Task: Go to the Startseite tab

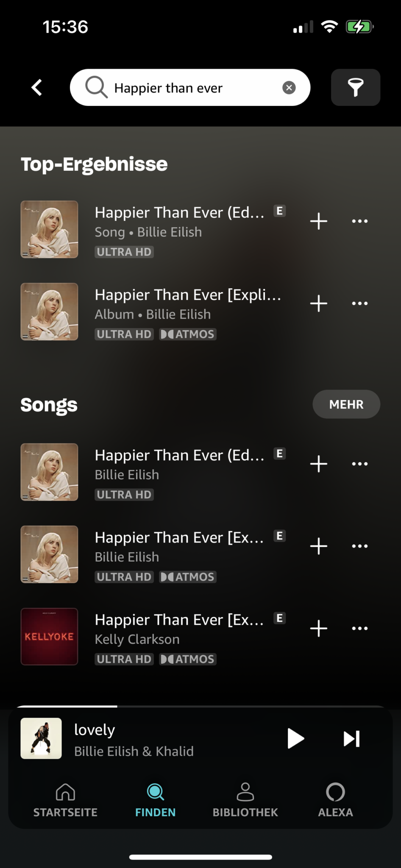Action: click(65, 800)
